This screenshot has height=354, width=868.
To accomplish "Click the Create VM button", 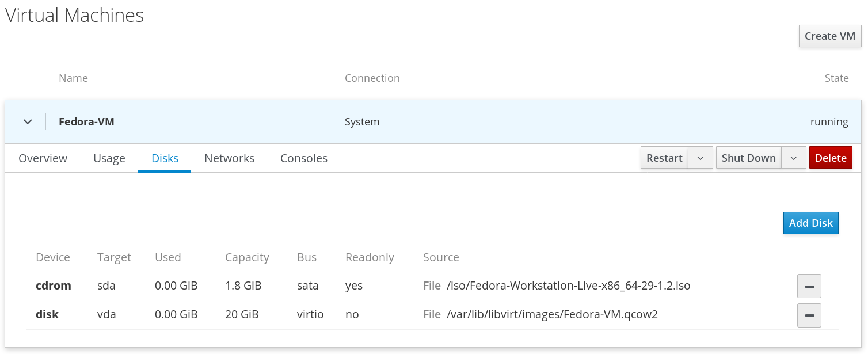I will pos(829,36).
